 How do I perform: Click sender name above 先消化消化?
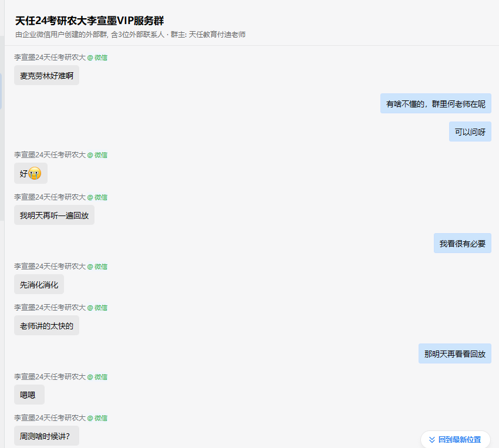tap(50, 267)
